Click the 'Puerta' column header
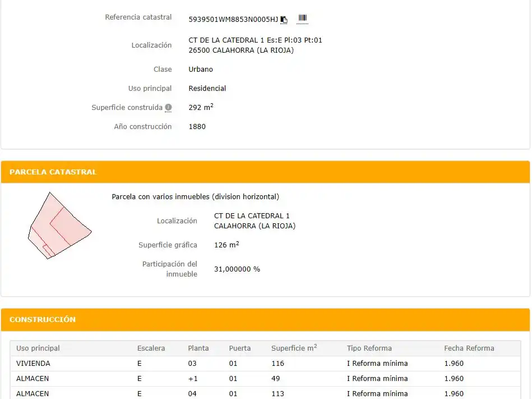 coord(239,348)
